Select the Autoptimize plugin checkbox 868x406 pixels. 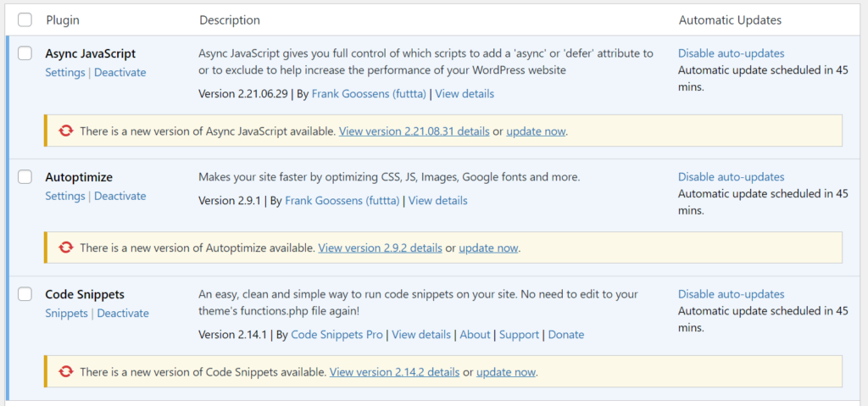(x=25, y=177)
